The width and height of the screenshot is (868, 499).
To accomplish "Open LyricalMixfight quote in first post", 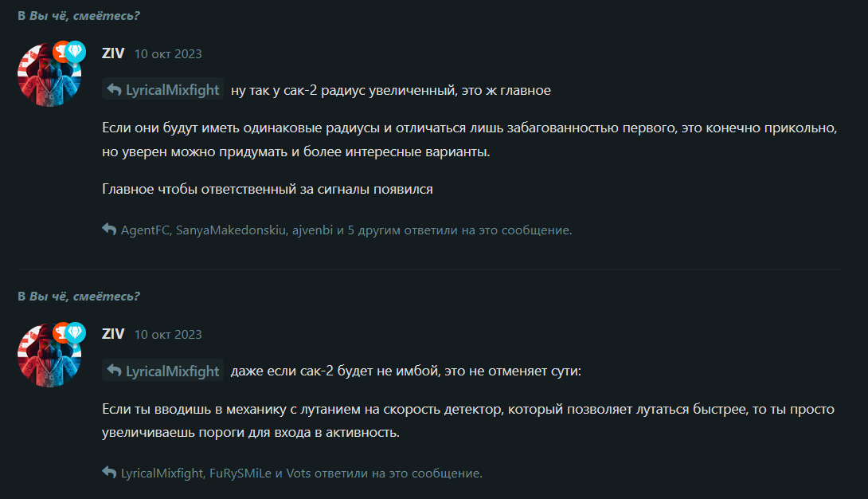I will pyautogui.click(x=162, y=89).
